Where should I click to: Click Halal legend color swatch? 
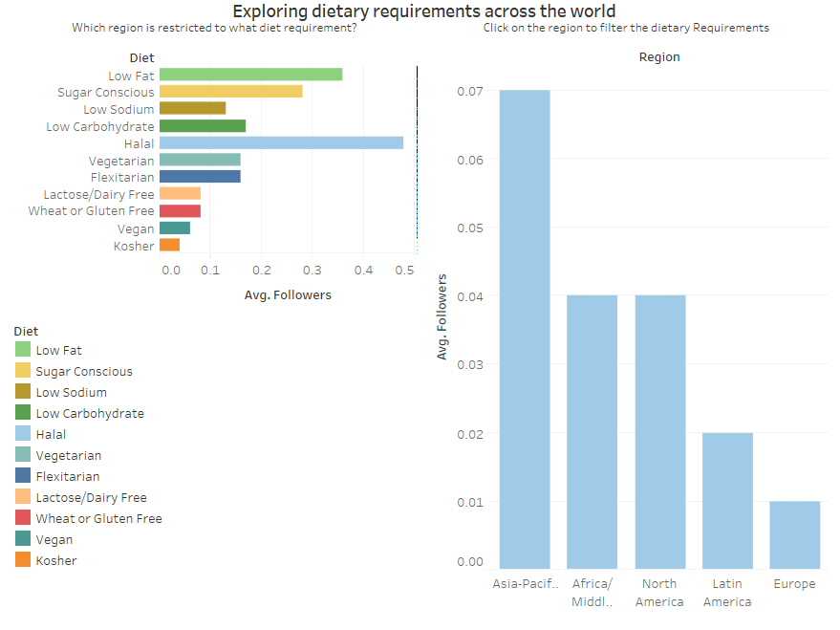click(23, 433)
